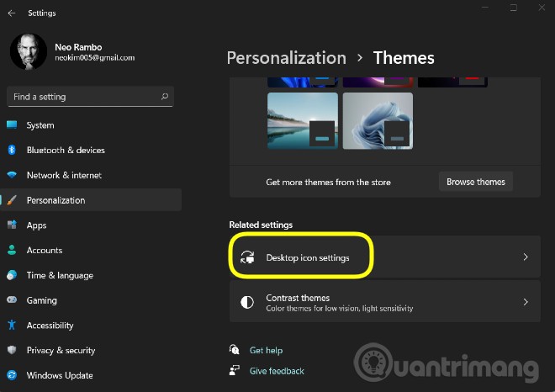Click the Bluetooth icon in sidebar
This screenshot has width=555, height=392.
coord(12,150)
